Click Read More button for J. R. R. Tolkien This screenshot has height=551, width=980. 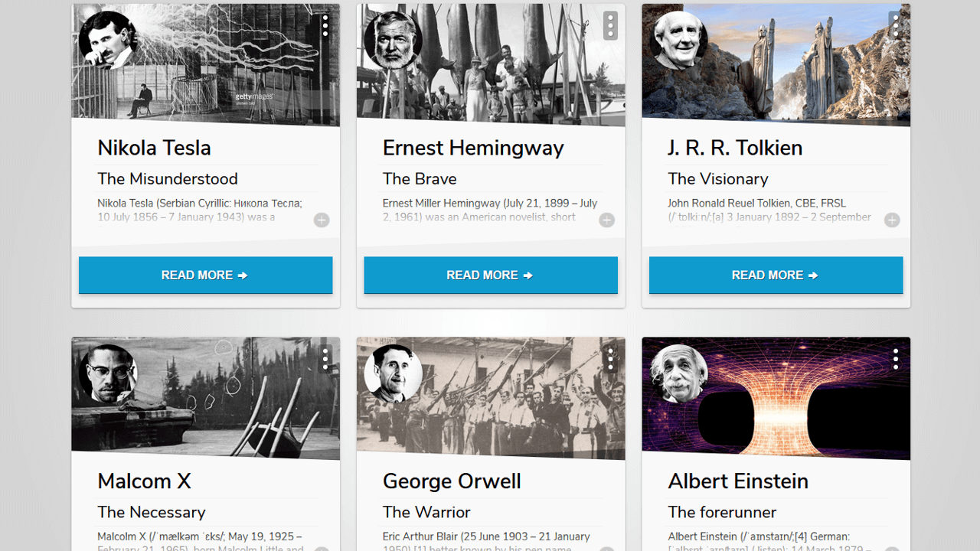(x=776, y=275)
